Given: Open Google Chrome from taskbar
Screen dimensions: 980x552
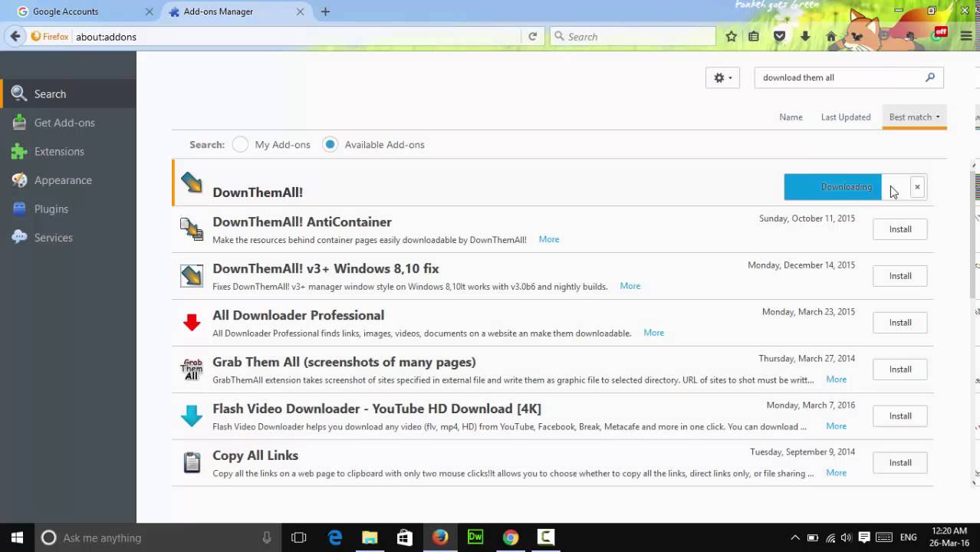Looking at the screenshot, I should coord(511,537).
